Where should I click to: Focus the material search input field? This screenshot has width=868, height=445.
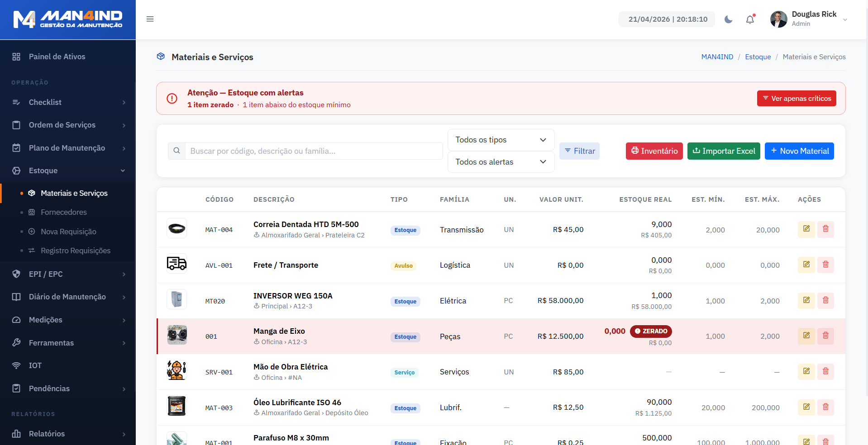pyautogui.click(x=313, y=151)
